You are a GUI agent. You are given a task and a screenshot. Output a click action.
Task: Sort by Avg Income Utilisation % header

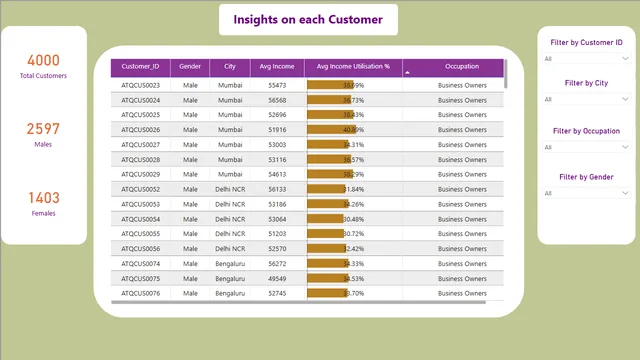(353, 67)
